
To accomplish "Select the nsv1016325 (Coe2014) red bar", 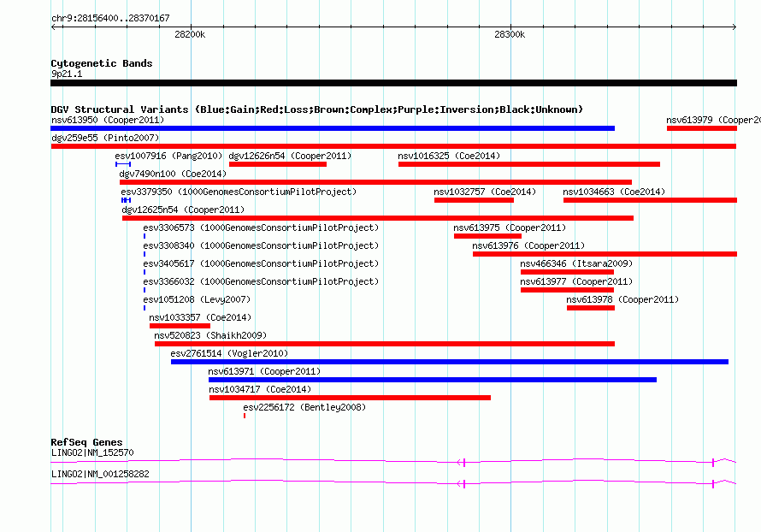I will [529, 164].
